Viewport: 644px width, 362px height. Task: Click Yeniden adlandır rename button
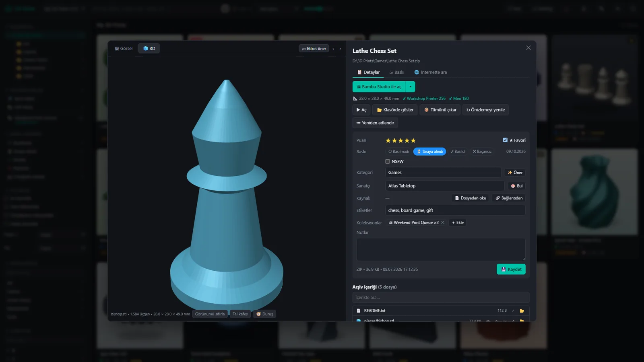tap(375, 123)
